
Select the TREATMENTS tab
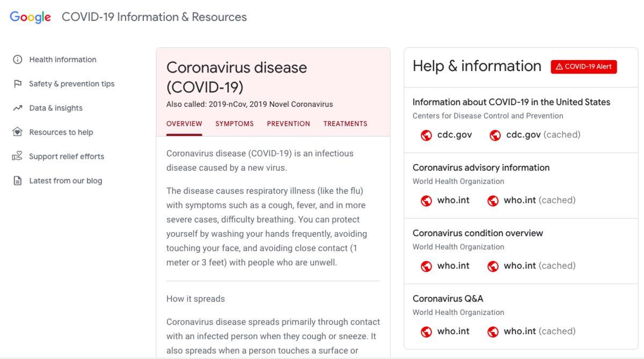click(x=345, y=123)
